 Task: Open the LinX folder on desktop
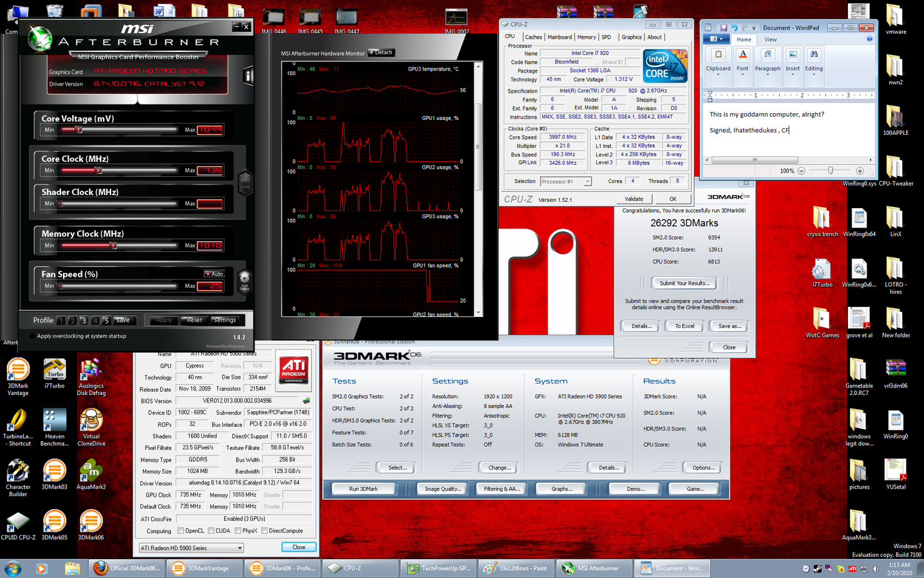895,222
